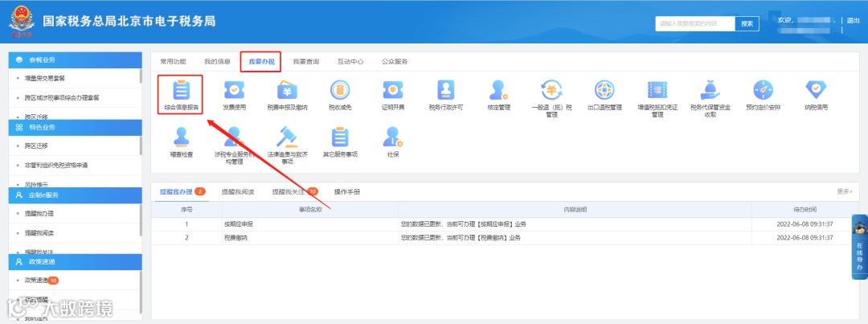
Task: Click 套餐业务 section cube icon
Action: pyautogui.click(x=18, y=59)
